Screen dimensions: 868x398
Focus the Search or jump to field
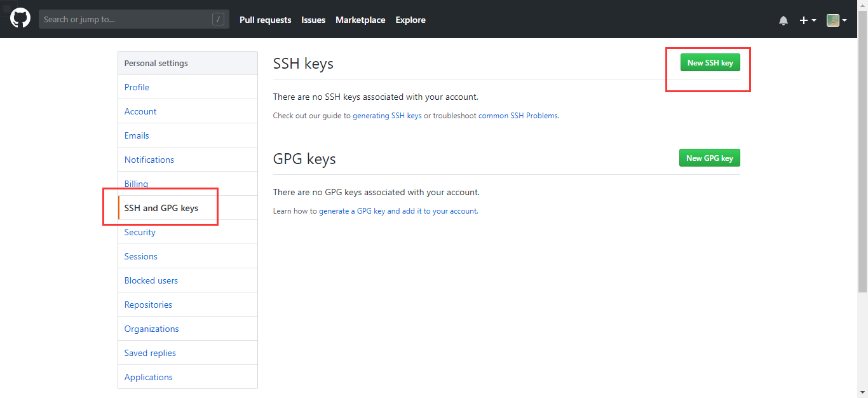134,20
